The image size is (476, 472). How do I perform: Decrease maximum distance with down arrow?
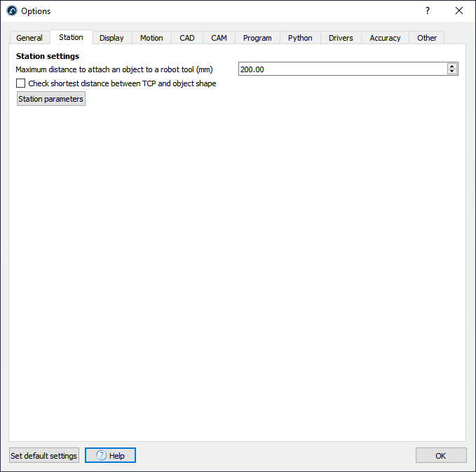[452, 72]
